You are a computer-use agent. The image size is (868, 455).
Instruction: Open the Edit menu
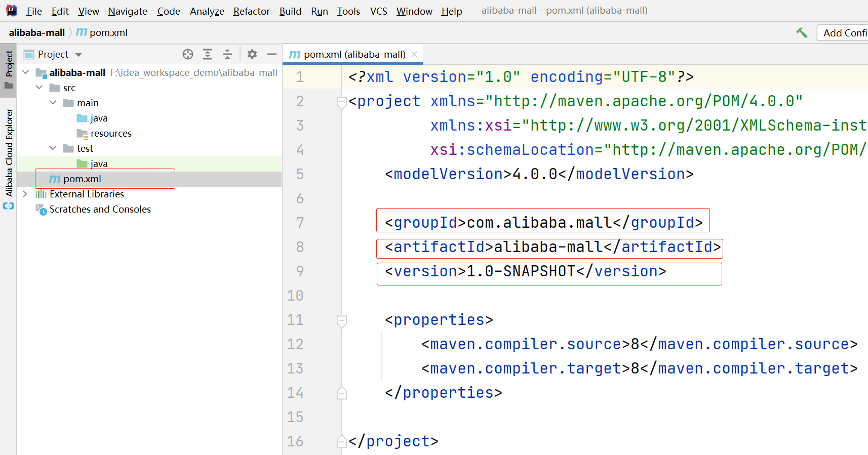click(x=60, y=11)
